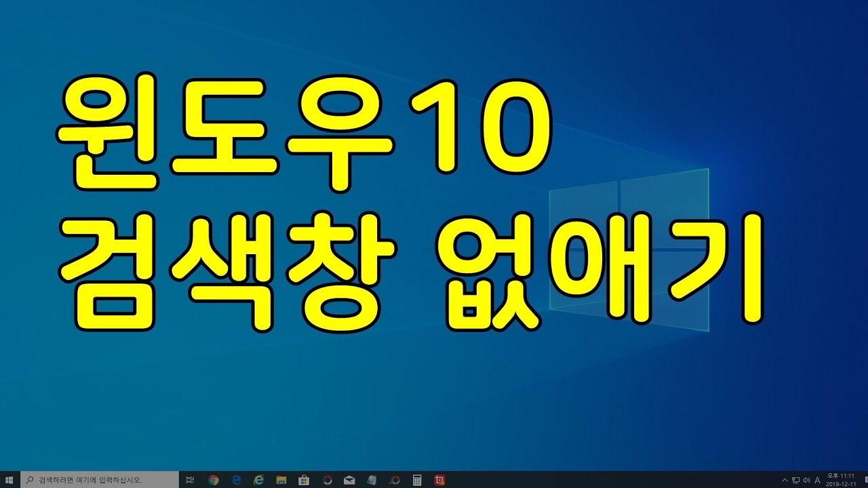This screenshot has width=868, height=488.
Task: Open File Explorer from the taskbar
Action: point(281,480)
